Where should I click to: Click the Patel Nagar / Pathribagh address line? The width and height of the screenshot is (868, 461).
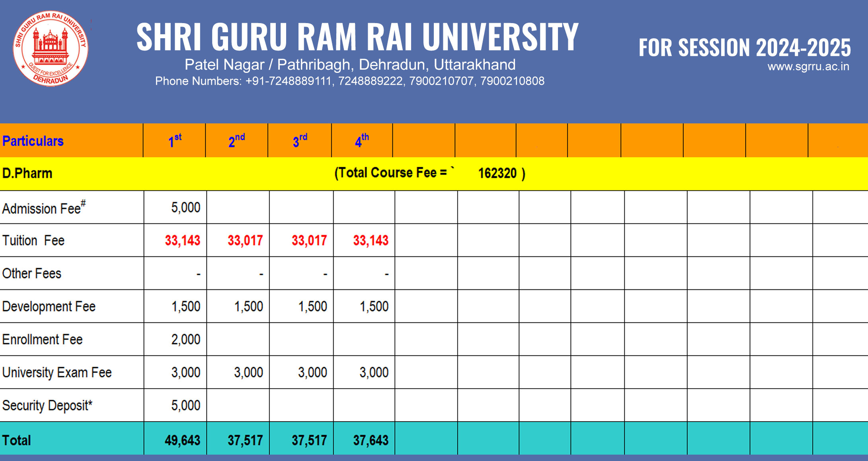pyautogui.click(x=350, y=64)
